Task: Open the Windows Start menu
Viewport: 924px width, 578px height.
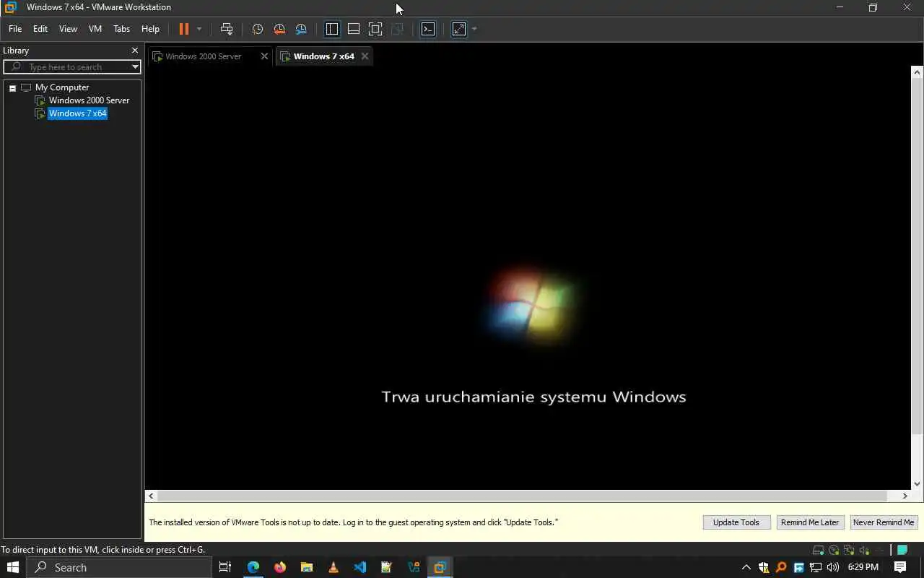Action: coord(13,567)
